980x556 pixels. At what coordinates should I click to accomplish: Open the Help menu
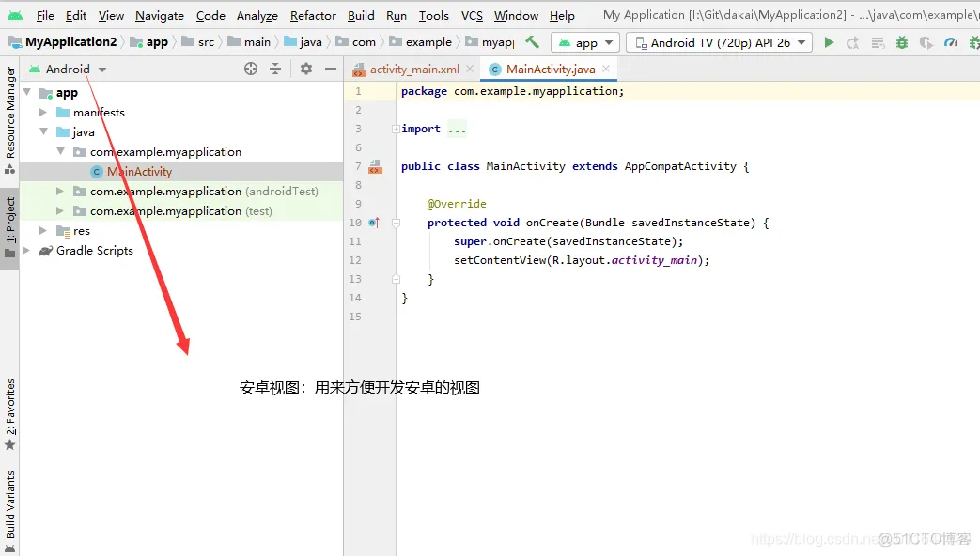click(x=562, y=16)
